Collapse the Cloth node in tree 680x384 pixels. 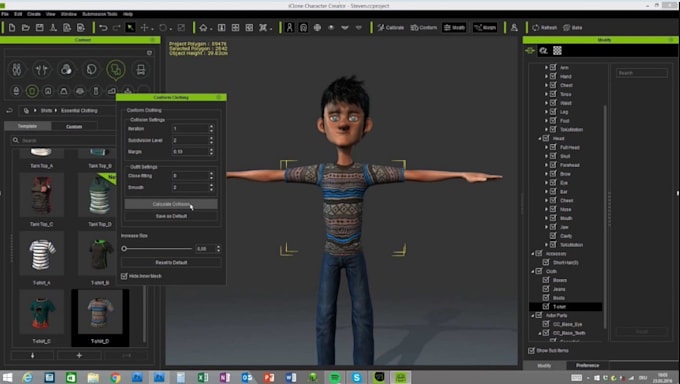point(533,271)
